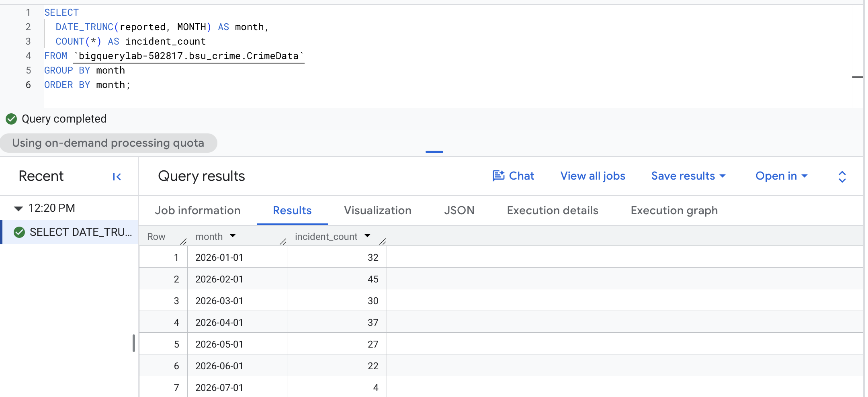The image size is (868, 397).
Task: Click cell 2026-04-01 in month column
Action: (x=237, y=322)
